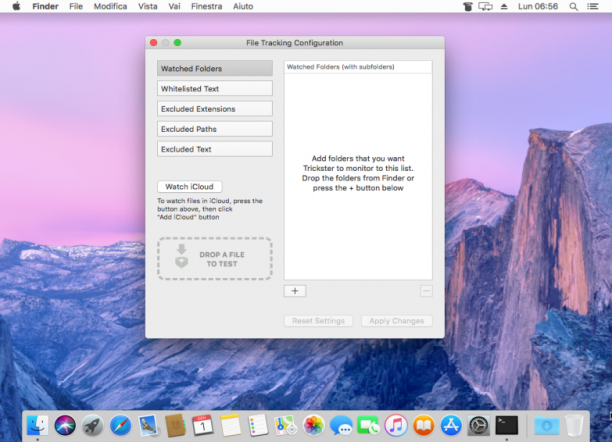Open Calendar from the Dock

pyautogui.click(x=203, y=425)
